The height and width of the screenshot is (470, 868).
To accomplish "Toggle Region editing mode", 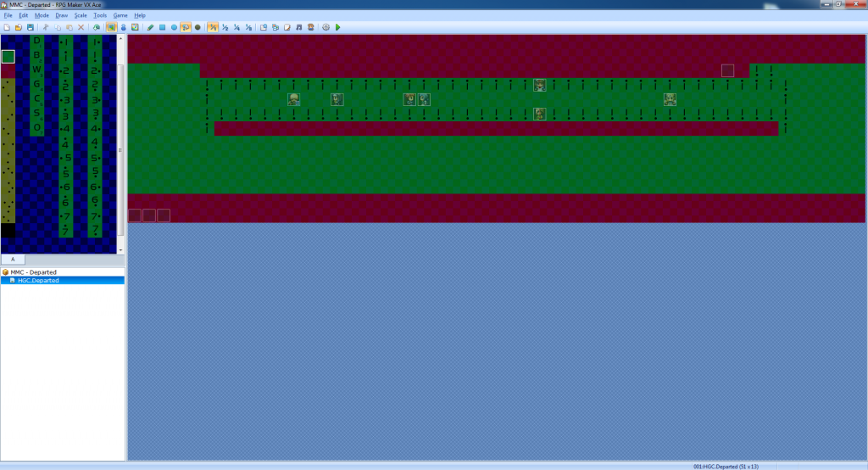I will (135, 27).
